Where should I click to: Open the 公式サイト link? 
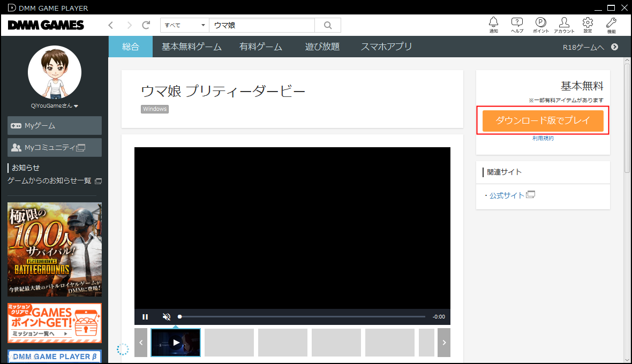507,195
